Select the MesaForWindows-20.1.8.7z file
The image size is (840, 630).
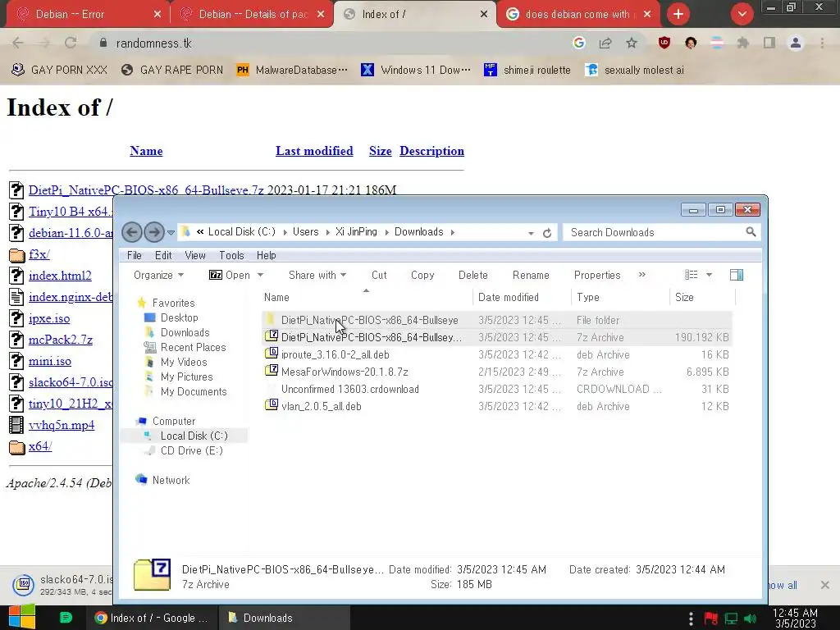[x=497, y=372]
